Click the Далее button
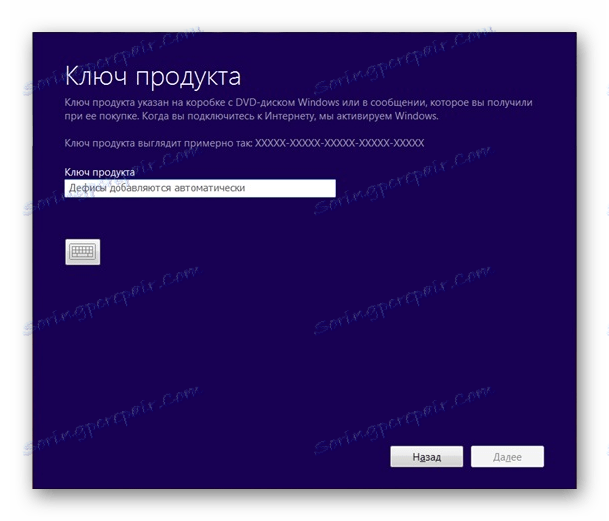609x521 pixels. pyautogui.click(x=507, y=457)
